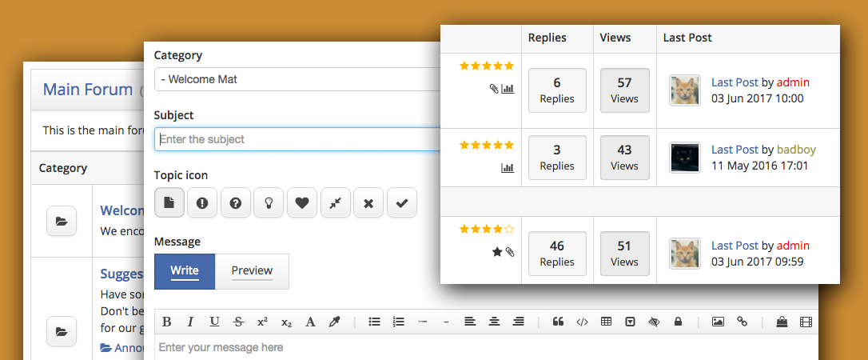Select the lightbulb idea topic icon
868x360 pixels.
[x=269, y=202]
